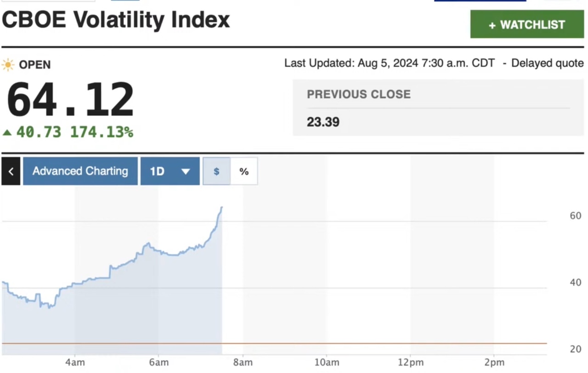The image size is (588, 373).
Task: Click the 8am time axis label
Action: tap(243, 362)
